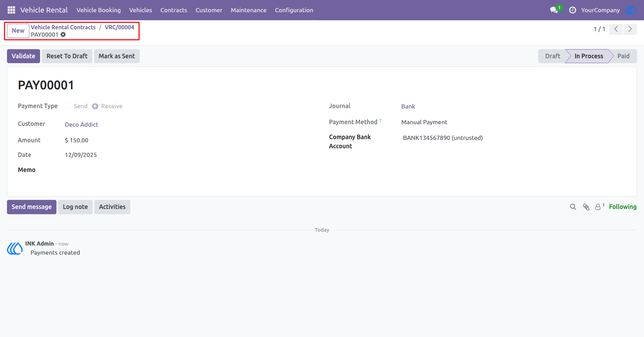Screen dimensions: 644x337
Task: Select the Send payment type
Action: (x=68, y=106)
